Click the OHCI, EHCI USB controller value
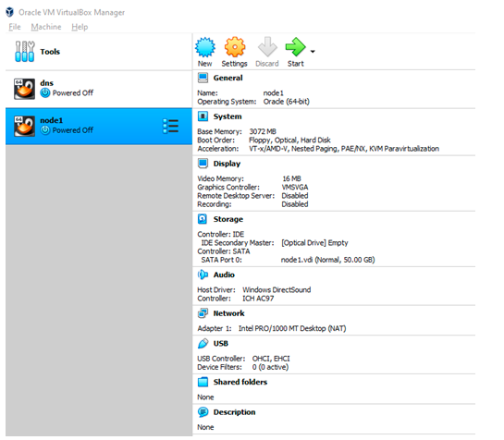 [271, 359]
